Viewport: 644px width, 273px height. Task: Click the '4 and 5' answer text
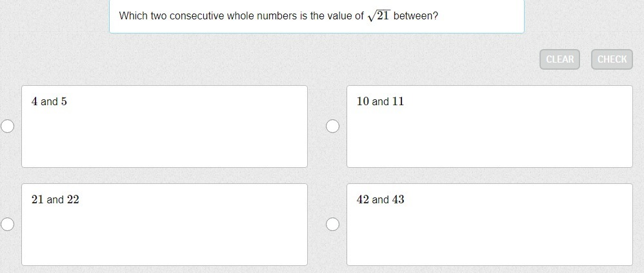tap(49, 101)
